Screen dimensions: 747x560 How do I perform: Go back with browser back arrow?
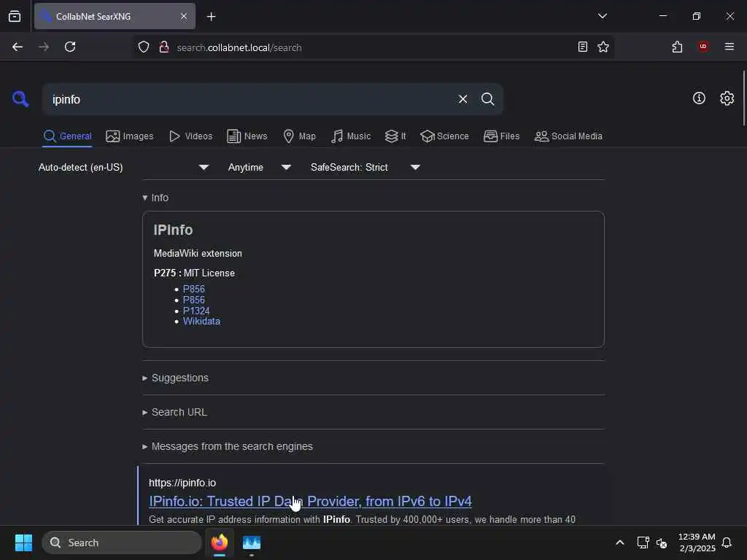point(18,47)
